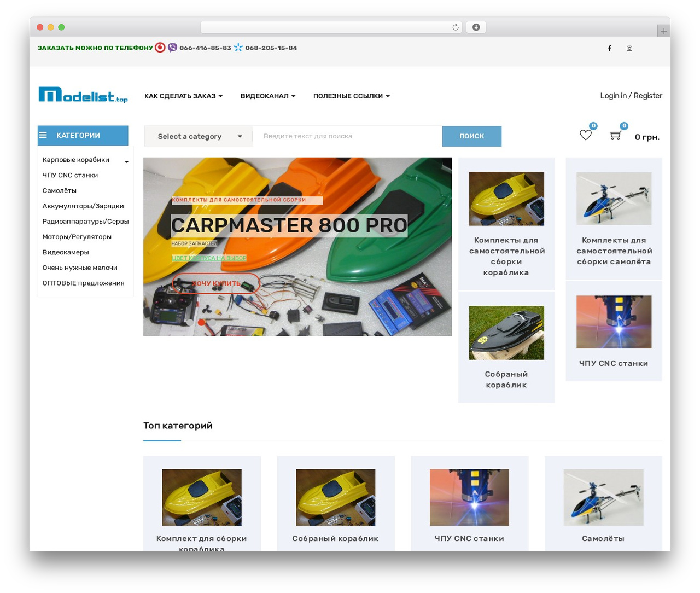
Task: Open Аккумуляторы/Зарядки category
Action: (83, 206)
